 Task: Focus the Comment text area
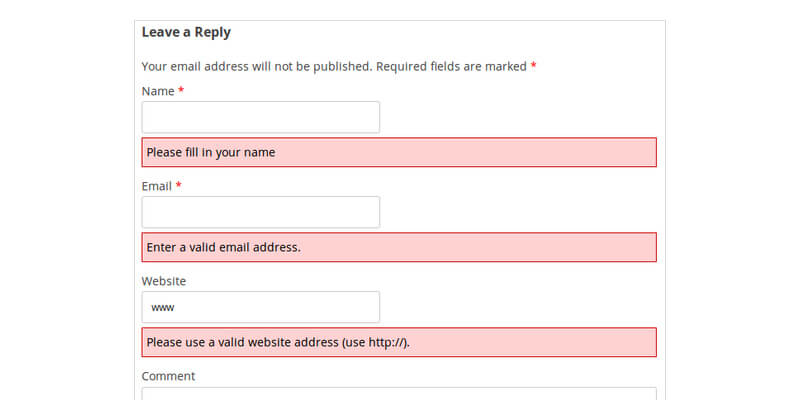(398, 394)
